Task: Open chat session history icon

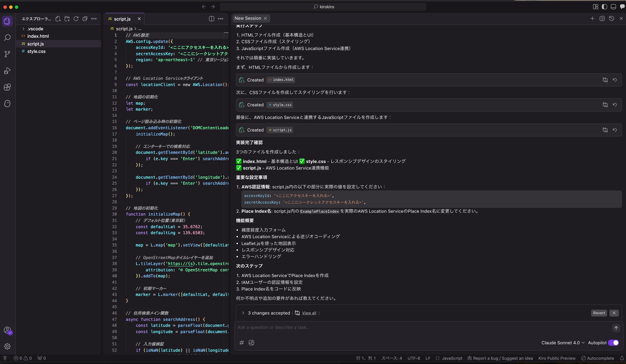Action: point(612,19)
